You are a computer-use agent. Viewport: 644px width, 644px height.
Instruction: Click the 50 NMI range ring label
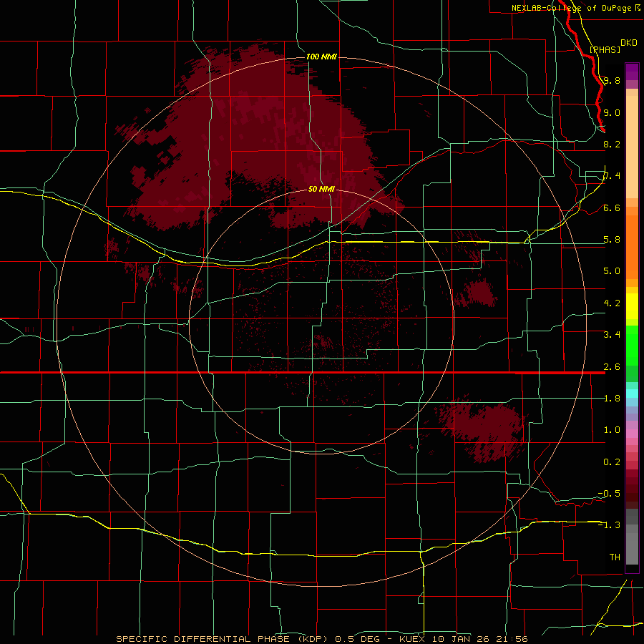point(321,189)
